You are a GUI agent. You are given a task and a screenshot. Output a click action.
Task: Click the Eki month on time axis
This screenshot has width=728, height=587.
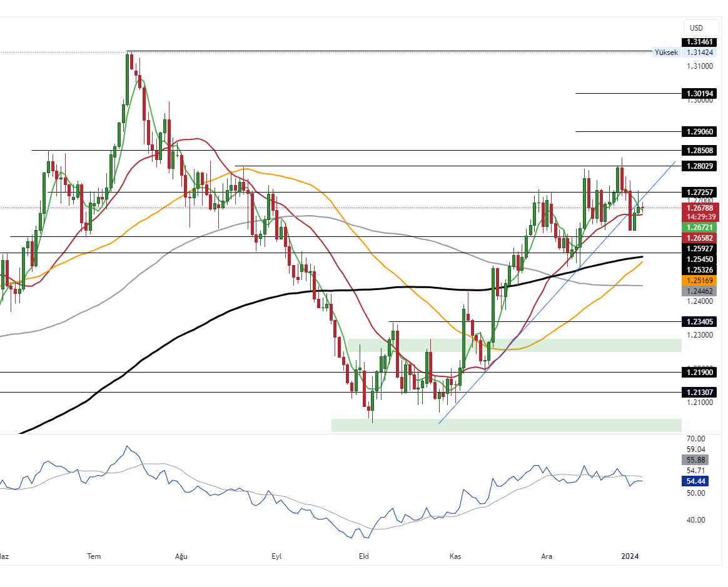point(362,556)
